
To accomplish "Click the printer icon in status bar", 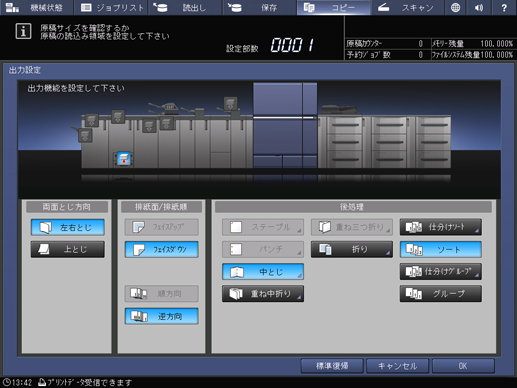I will pyautogui.click(x=42, y=382).
